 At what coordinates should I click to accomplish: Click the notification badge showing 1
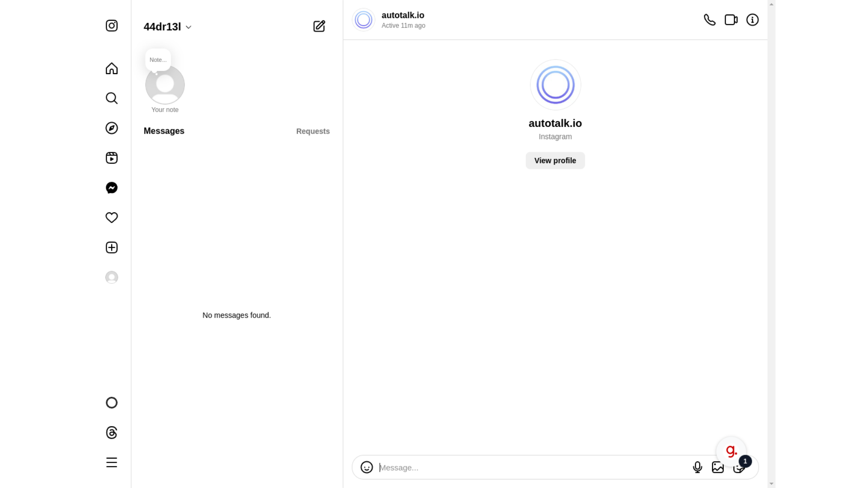745,461
